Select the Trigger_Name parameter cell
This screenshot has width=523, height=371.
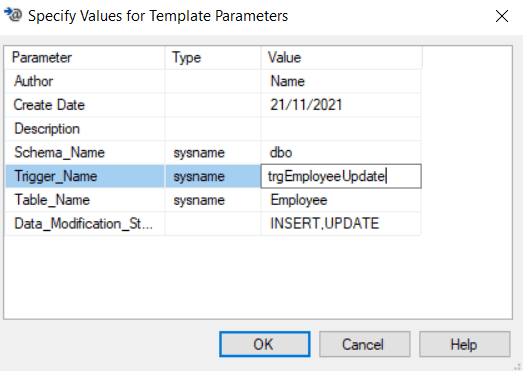(x=85, y=176)
